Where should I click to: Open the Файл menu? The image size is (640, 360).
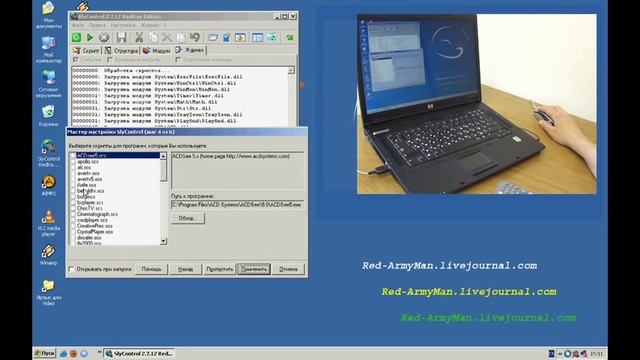78,25
